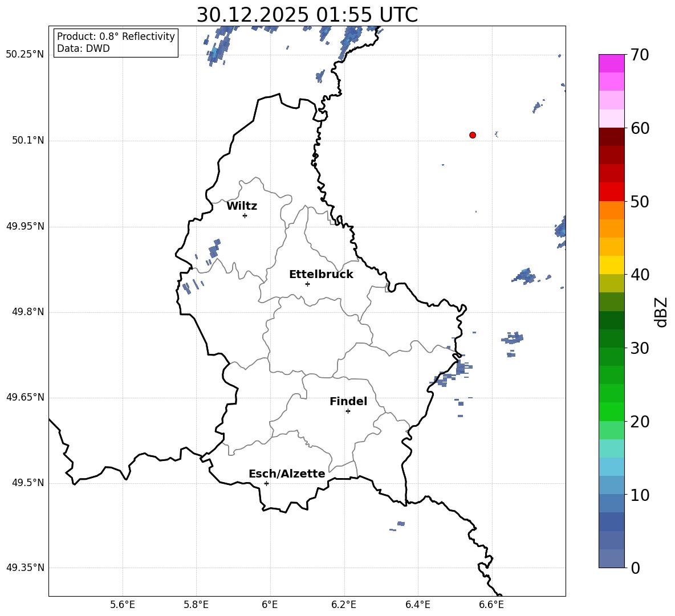The width and height of the screenshot is (675, 616).
Task: Click the 20 value on colorbar
Action: click(x=640, y=422)
